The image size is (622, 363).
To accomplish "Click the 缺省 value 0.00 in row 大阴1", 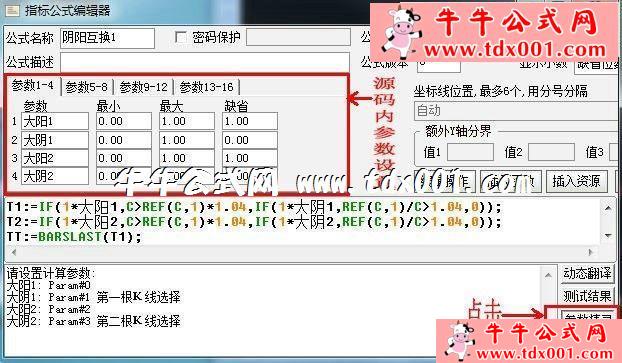I will click(x=250, y=140).
